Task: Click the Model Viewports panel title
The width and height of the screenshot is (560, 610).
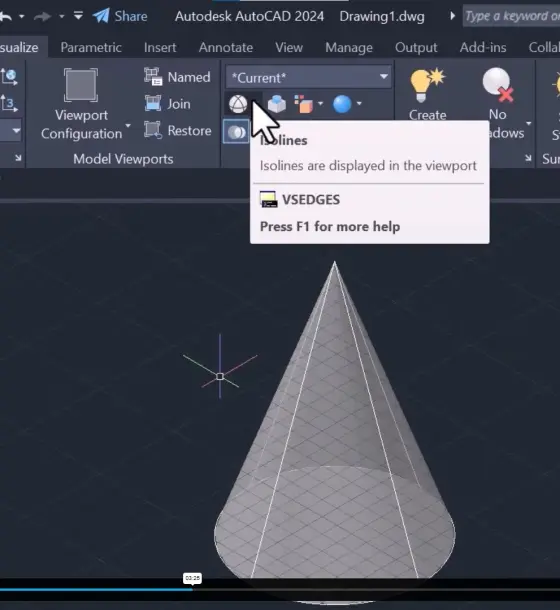Action: [123, 159]
